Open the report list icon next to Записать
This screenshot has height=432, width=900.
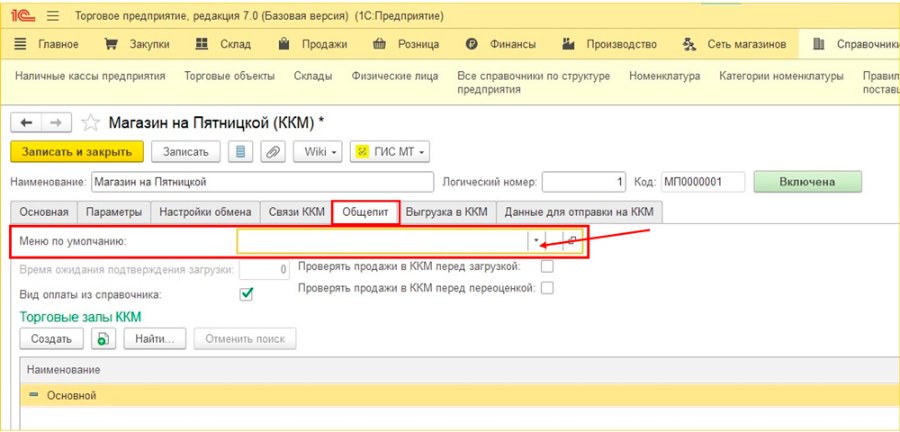[x=240, y=152]
